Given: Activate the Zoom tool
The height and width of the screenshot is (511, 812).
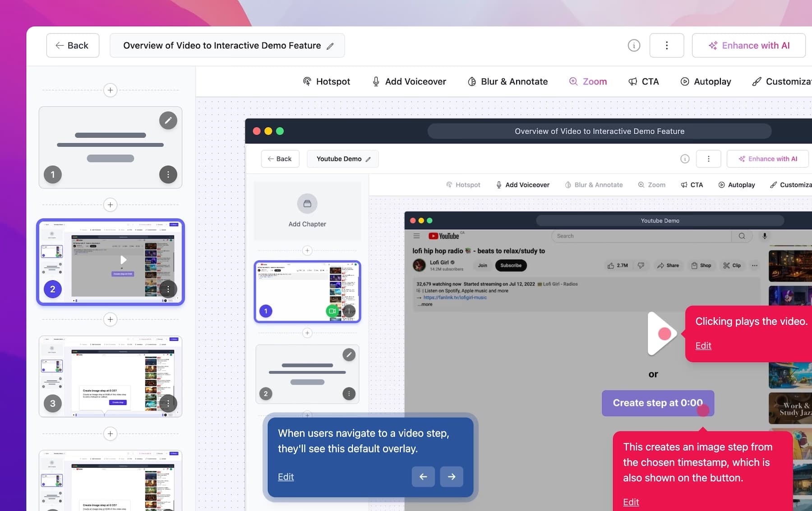Looking at the screenshot, I should [588, 81].
